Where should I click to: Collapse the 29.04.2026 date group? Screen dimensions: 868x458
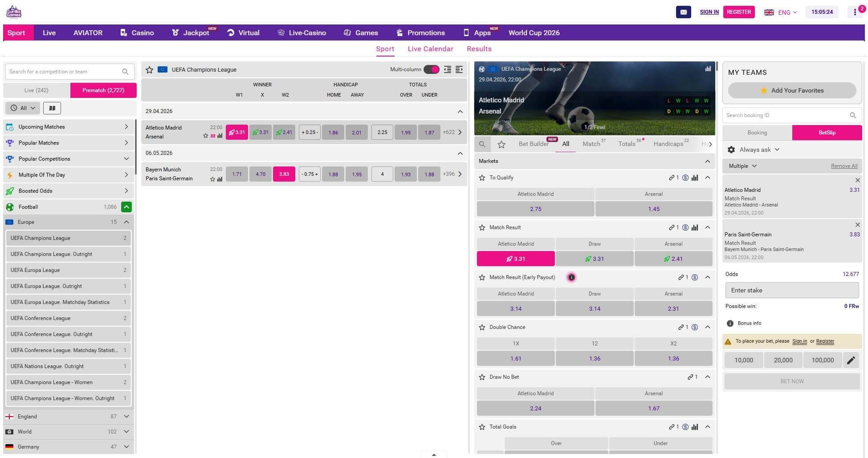click(460, 112)
